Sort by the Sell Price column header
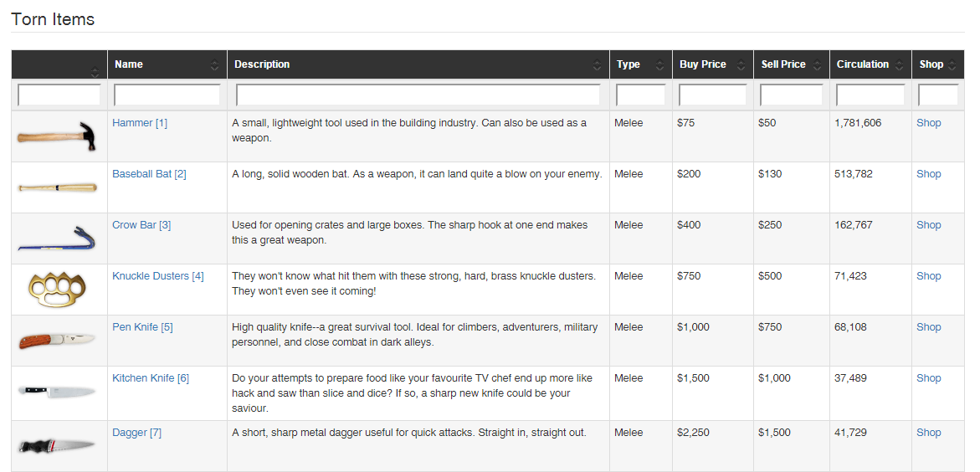 (x=782, y=64)
